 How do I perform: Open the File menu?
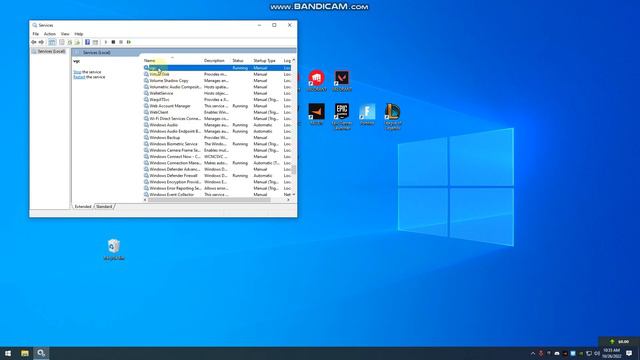click(x=36, y=34)
